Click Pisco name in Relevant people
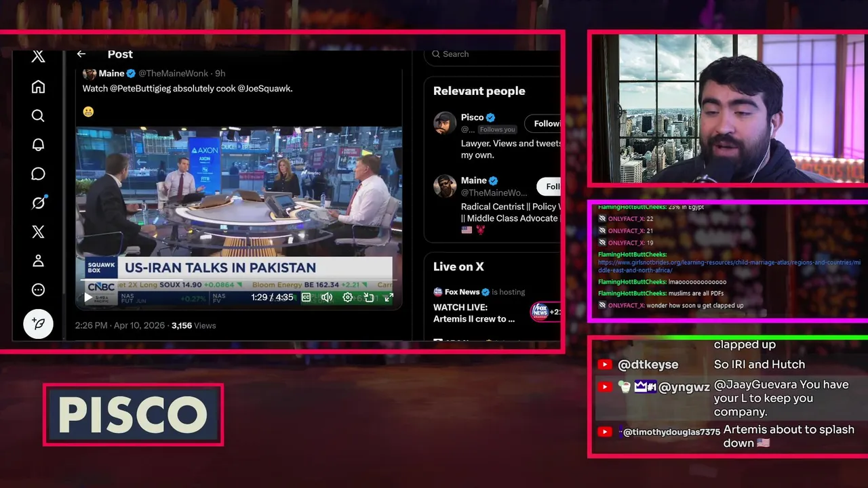This screenshot has width=868, height=488. click(472, 117)
